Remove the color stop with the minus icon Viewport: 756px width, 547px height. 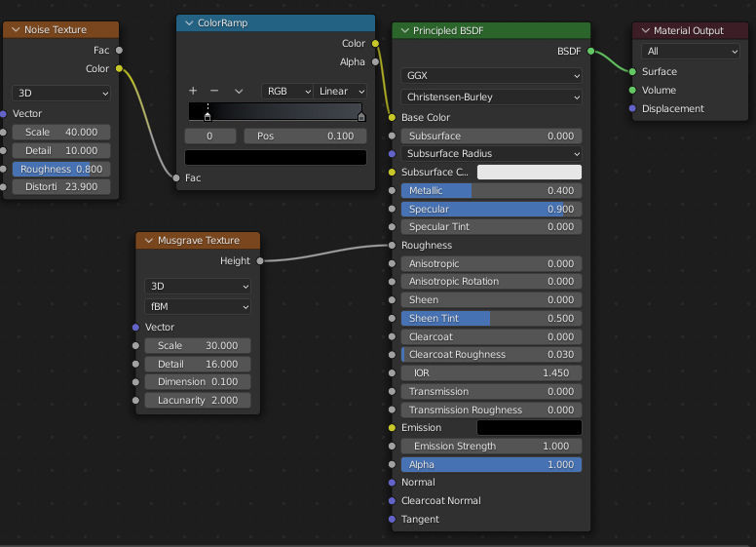pyautogui.click(x=214, y=91)
